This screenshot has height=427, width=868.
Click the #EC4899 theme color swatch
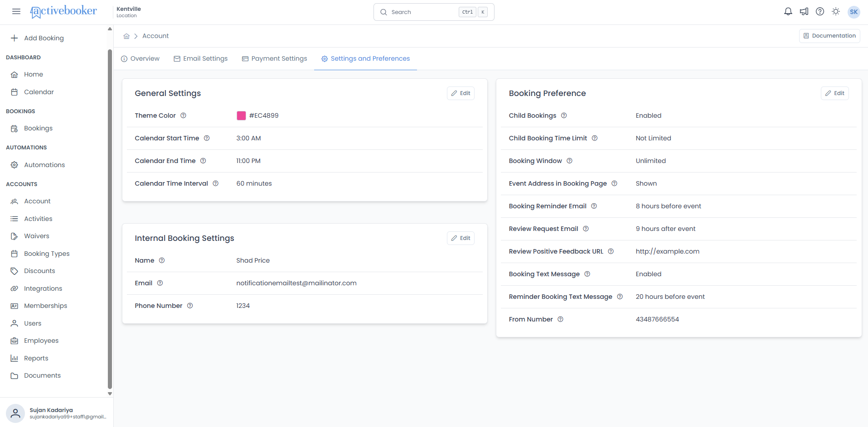[241, 115]
